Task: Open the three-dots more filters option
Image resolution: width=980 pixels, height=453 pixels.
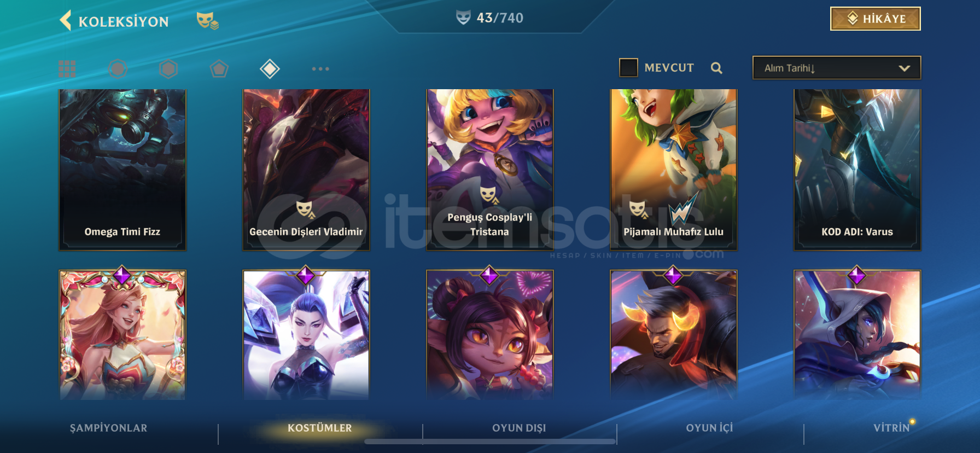Action: point(320,69)
